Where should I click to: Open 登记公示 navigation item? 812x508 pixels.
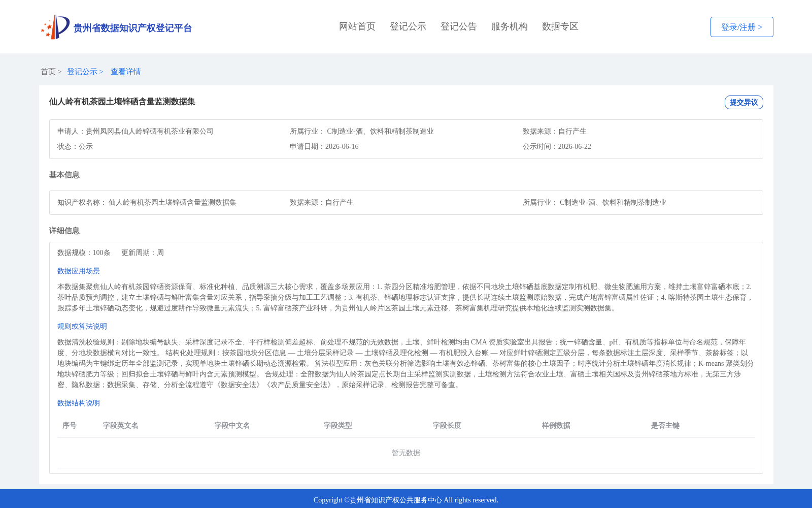click(x=408, y=26)
